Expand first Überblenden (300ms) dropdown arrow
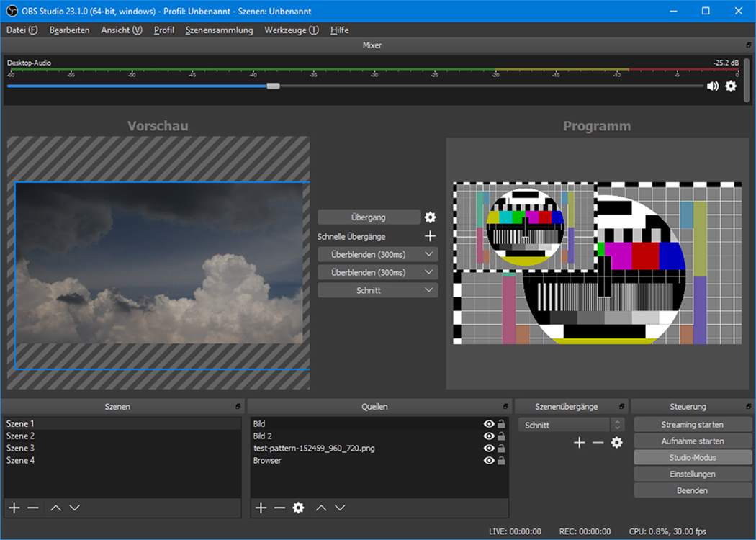The height and width of the screenshot is (540, 756). (x=428, y=254)
